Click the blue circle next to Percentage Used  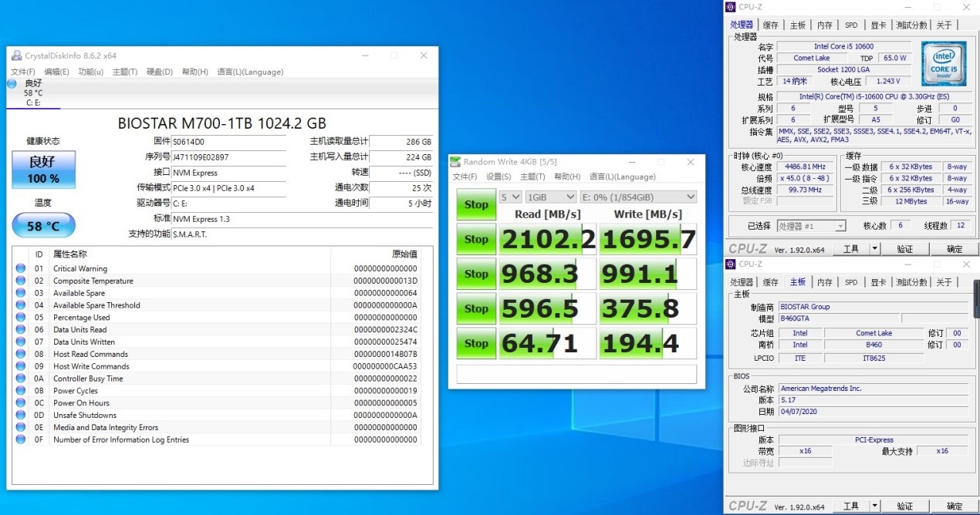[20, 318]
